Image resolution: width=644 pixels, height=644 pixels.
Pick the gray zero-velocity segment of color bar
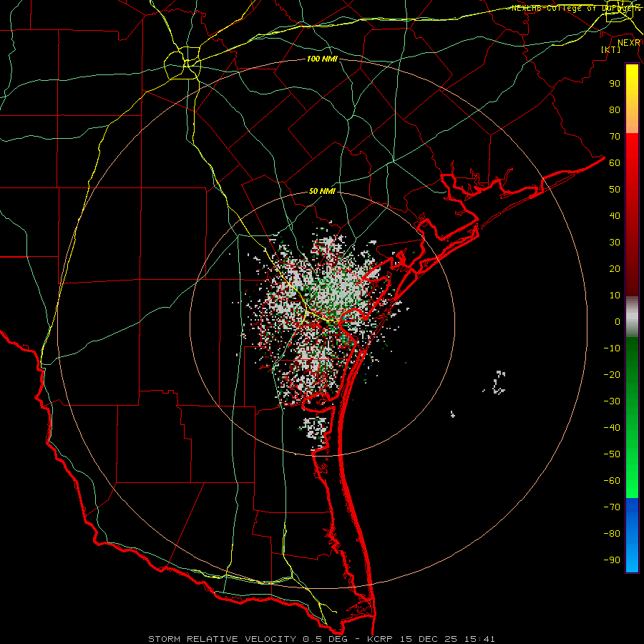[x=632, y=317]
